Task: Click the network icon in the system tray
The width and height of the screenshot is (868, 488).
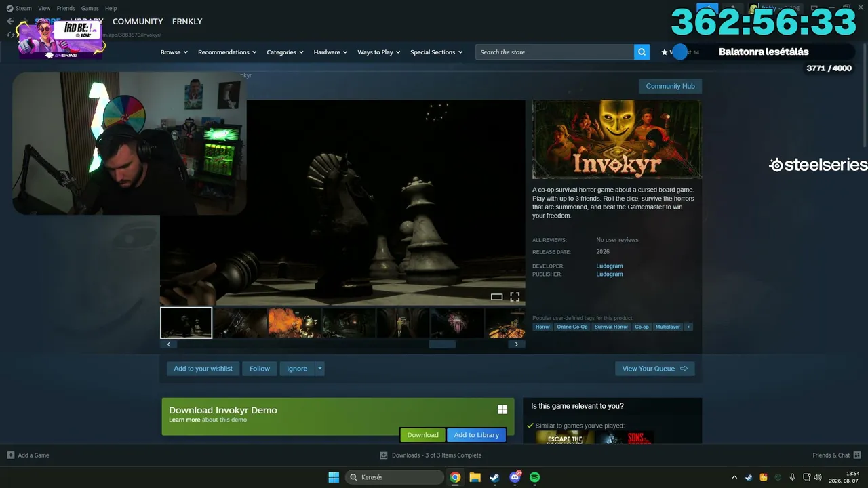Action: pyautogui.click(x=806, y=477)
